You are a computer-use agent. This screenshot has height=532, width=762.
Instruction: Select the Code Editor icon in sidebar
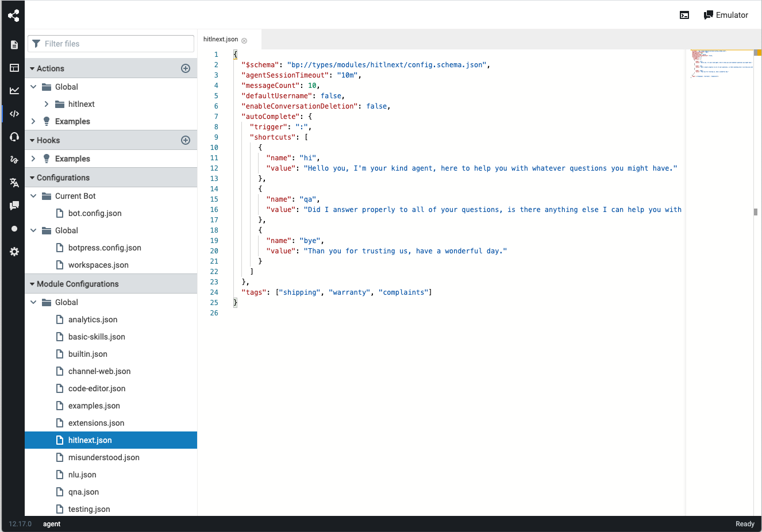14,114
